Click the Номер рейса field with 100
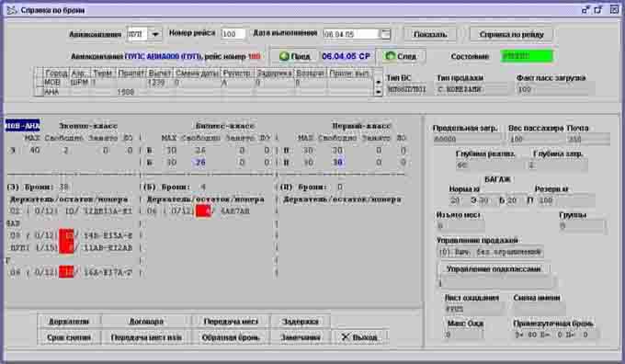625x364 pixels. pyautogui.click(x=233, y=34)
